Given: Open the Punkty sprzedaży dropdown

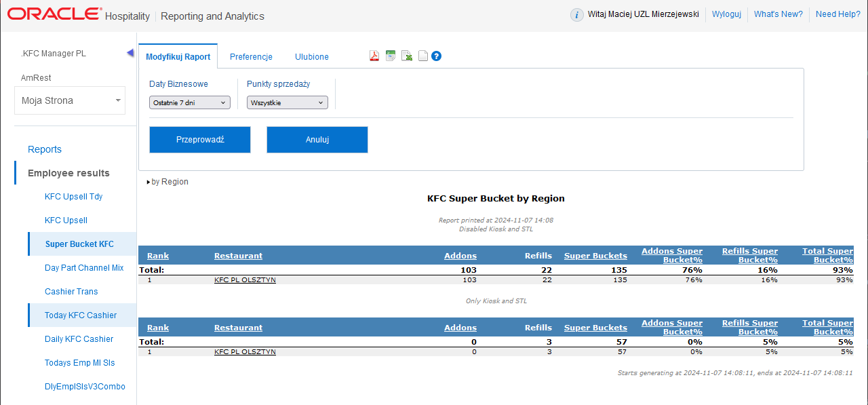Looking at the screenshot, I should click(288, 102).
